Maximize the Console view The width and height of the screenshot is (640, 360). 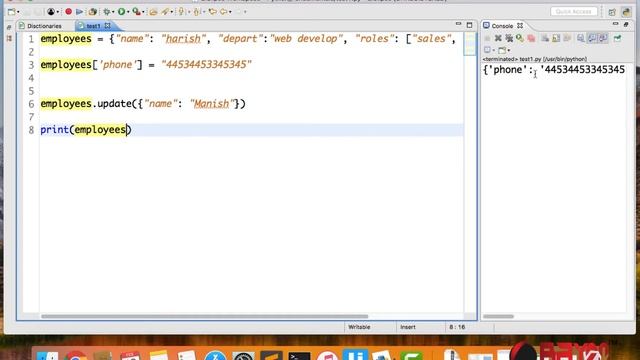626,25
